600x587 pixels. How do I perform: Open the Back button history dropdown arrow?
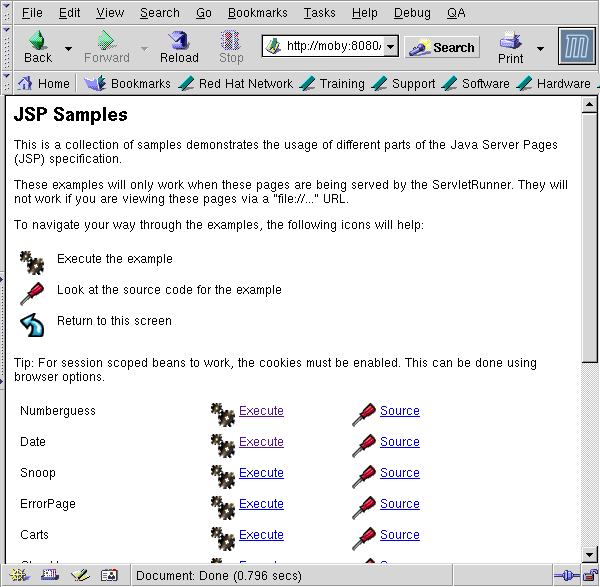68,48
